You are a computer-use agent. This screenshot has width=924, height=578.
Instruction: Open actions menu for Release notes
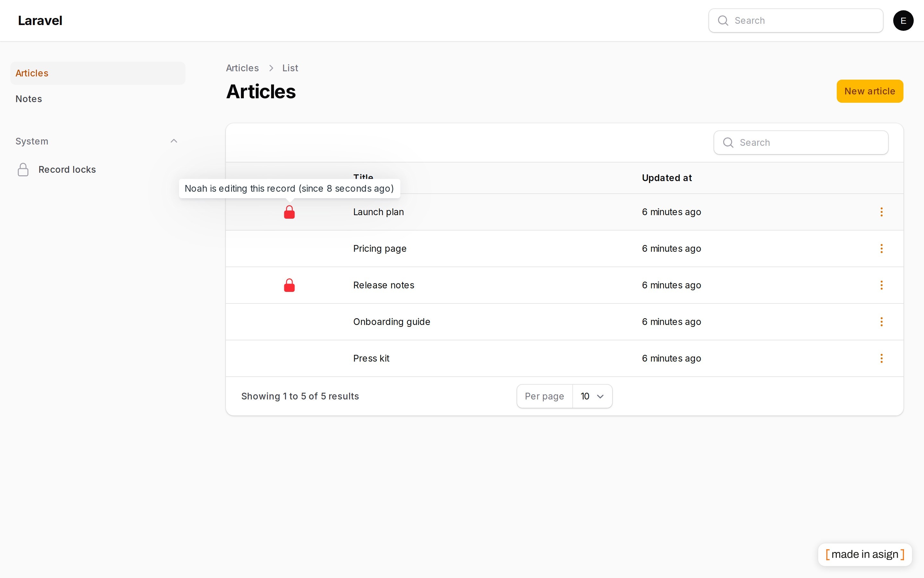pos(881,285)
